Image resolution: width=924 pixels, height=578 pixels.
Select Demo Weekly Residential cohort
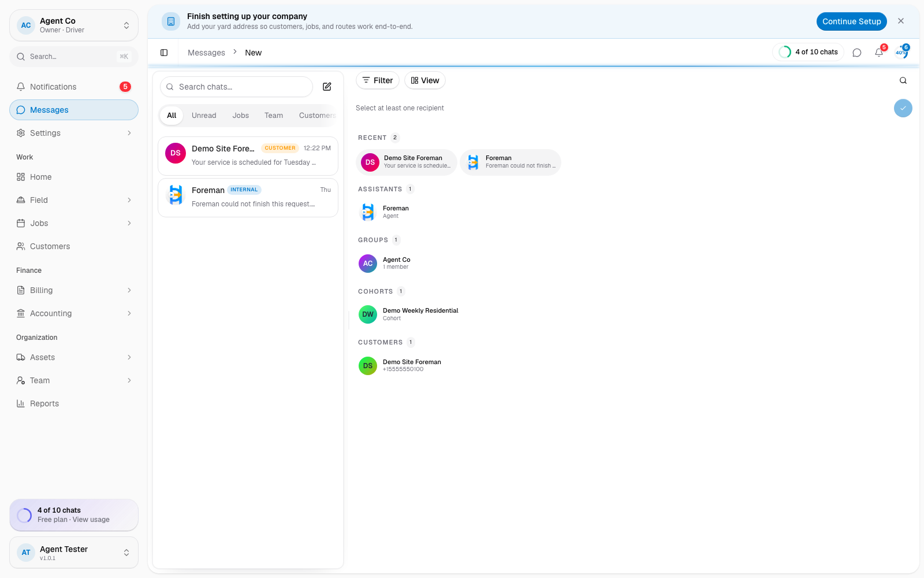409,314
